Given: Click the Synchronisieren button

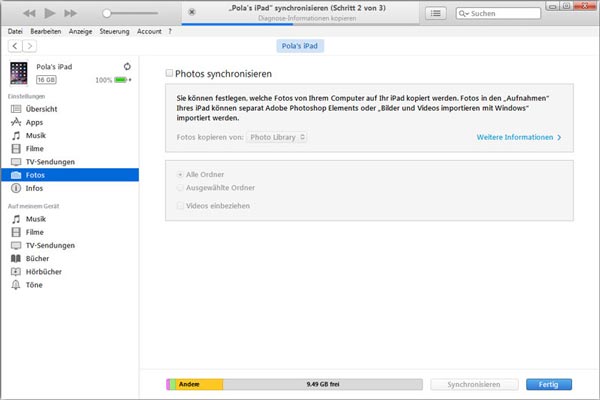Looking at the screenshot, I should point(474,384).
